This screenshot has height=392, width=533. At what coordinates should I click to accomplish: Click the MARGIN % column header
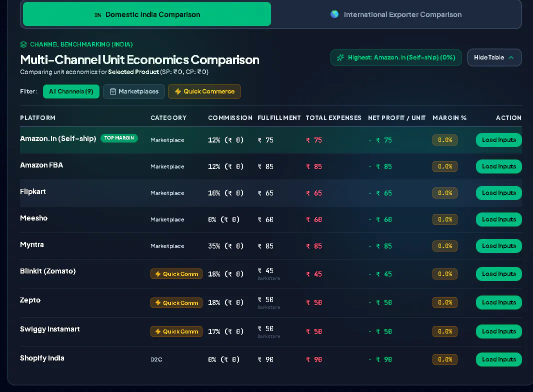[449, 117]
